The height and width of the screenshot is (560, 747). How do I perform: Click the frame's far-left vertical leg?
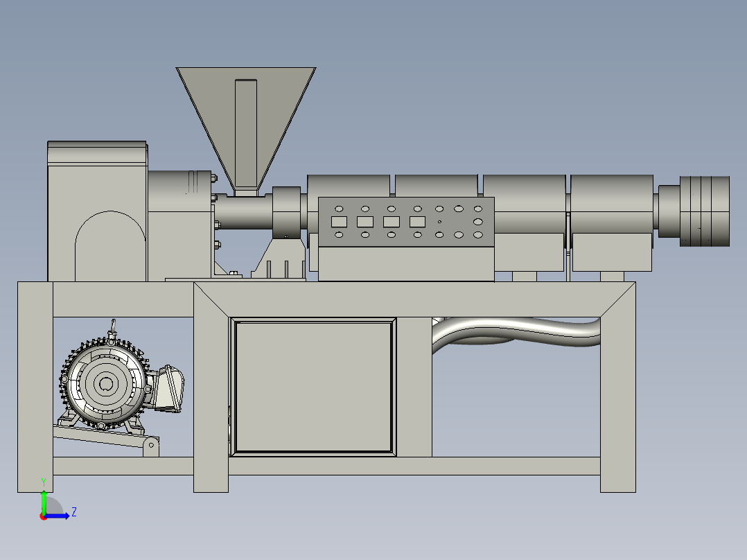[x=35, y=387]
